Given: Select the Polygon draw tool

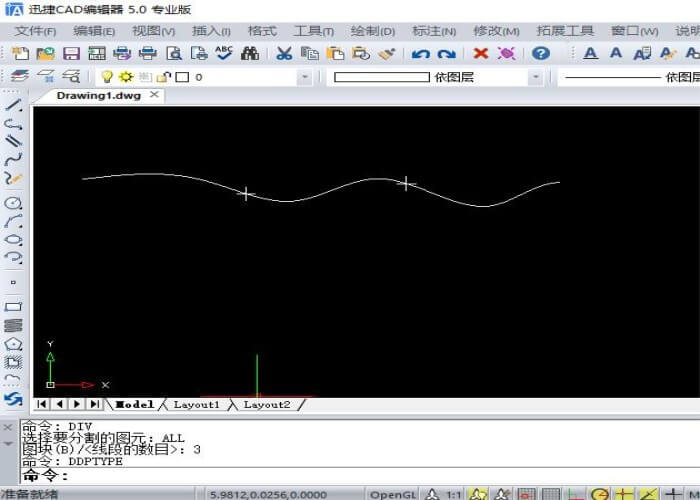Looking at the screenshot, I should [14, 343].
